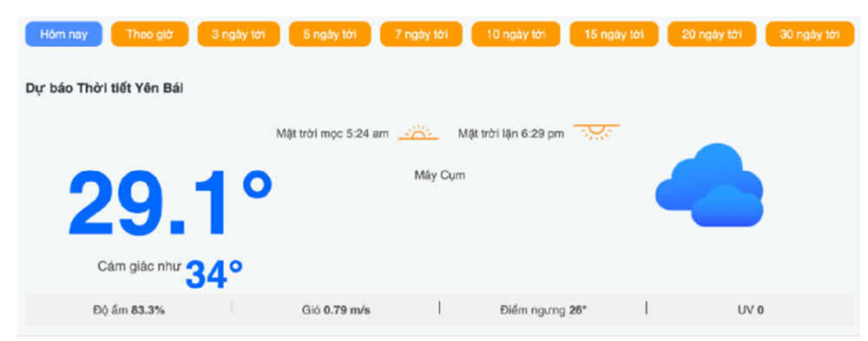The height and width of the screenshot is (341, 868).
Task: Click the sunrise icon
Action: pyautogui.click(x=418, y=133)
